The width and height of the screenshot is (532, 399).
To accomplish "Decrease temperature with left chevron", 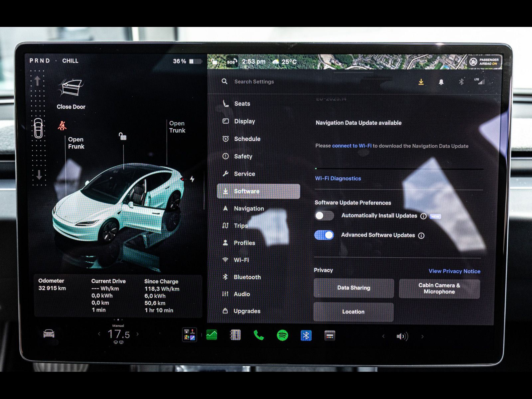I will 99,334.
